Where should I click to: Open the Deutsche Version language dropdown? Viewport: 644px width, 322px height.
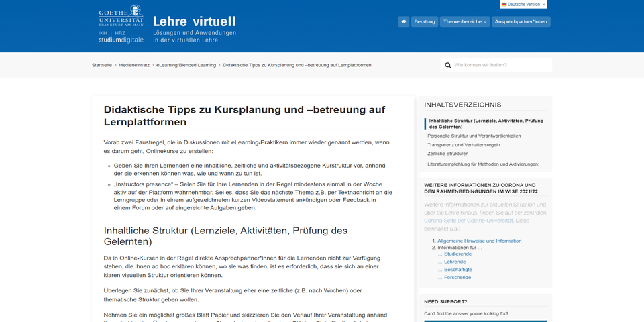click(x=523, y=5)
